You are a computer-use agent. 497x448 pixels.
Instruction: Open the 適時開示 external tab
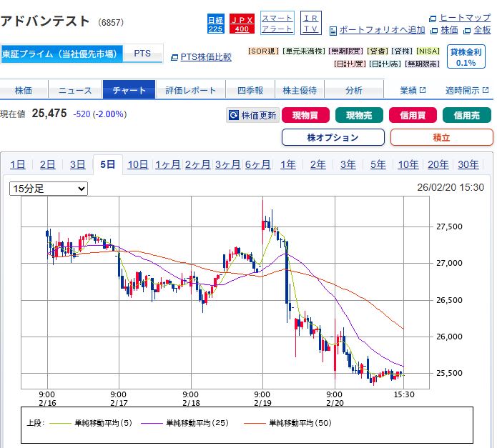coord(466,90)
